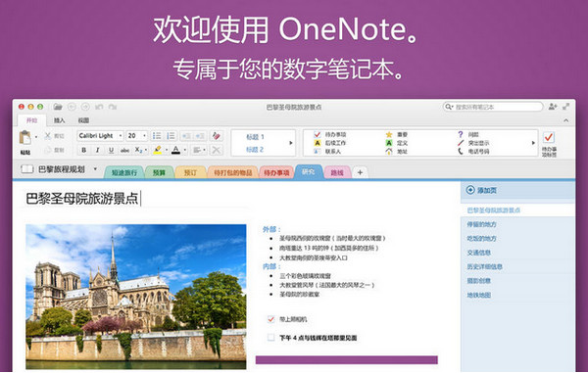The height and width of the screenshot is (373, 588).
Task: Open the font color A swatch
Action: pyautogui.click(x=175, y=150)
